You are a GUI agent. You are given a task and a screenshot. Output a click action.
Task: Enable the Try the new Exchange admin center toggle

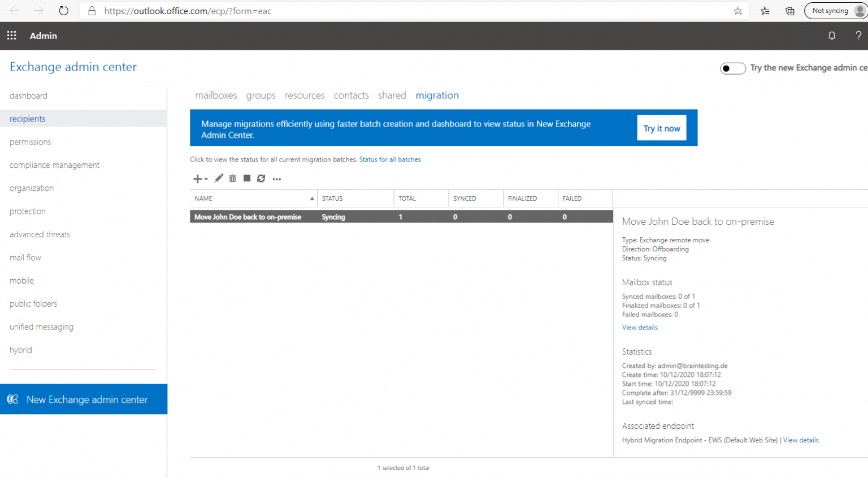(733, 68)
